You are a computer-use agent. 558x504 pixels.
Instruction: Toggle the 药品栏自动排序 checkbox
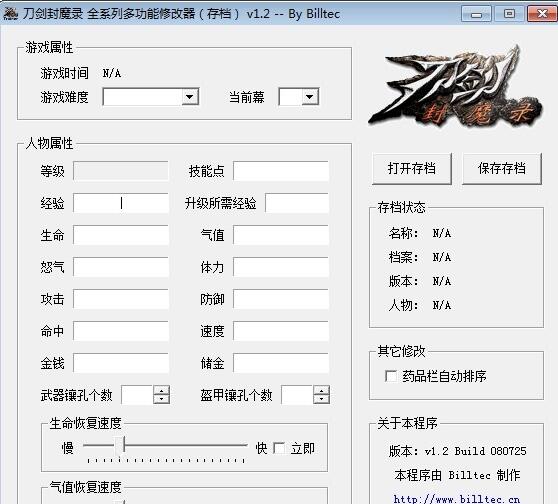point(391,376)
